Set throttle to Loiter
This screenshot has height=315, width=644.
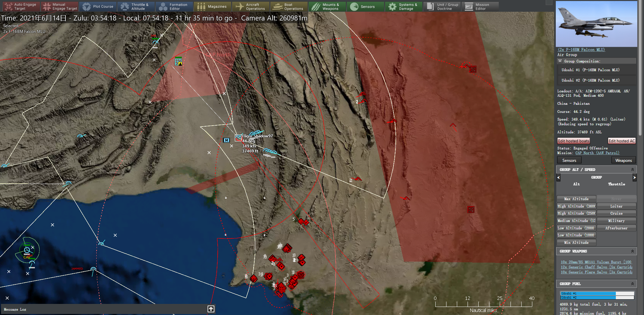coord(616,206)
